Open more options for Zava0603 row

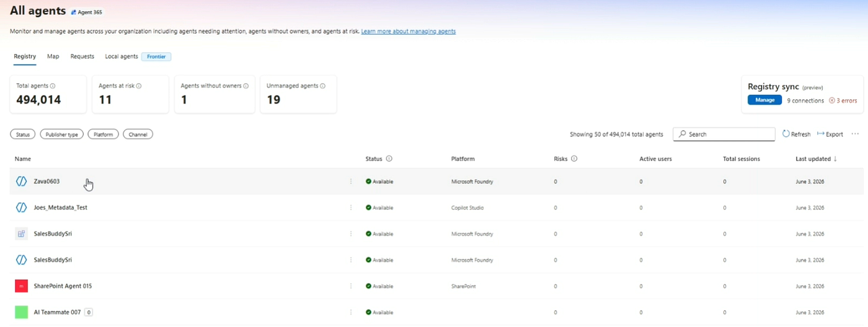coord(351,181)
